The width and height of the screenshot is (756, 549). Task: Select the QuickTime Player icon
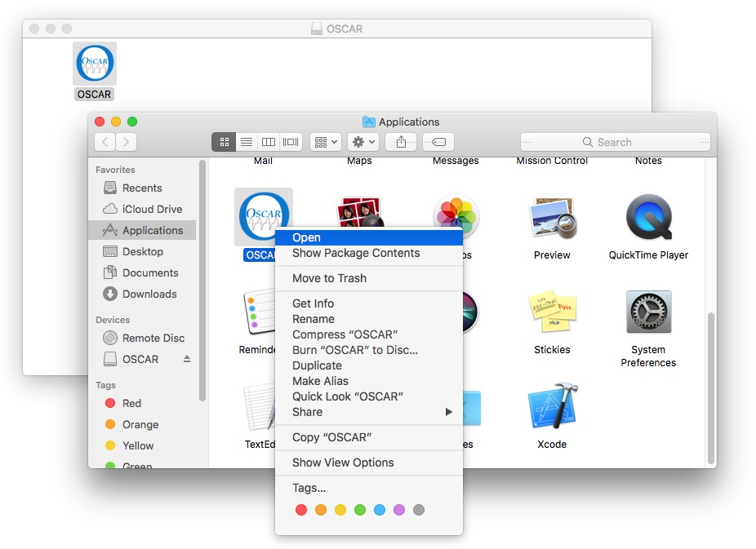point(648,217)
